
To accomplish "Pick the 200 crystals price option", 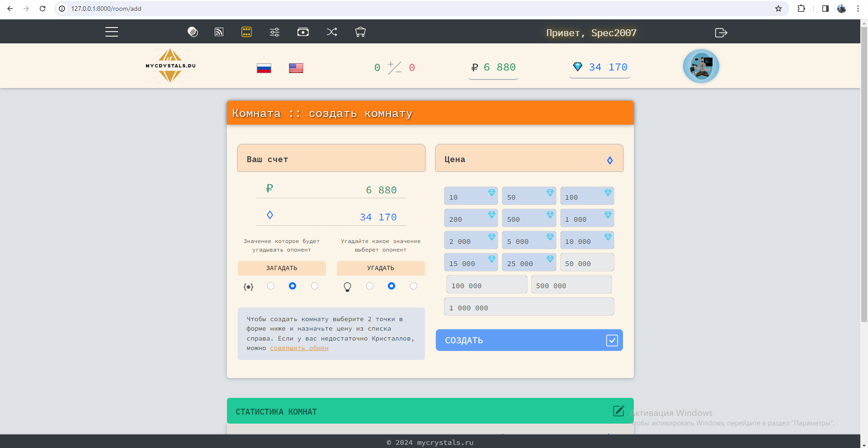I will pyautogui.click(x=471, y=218).
